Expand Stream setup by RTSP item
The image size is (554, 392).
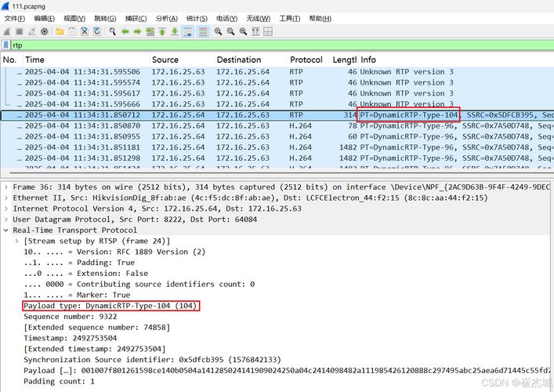(x=16, y=241)
